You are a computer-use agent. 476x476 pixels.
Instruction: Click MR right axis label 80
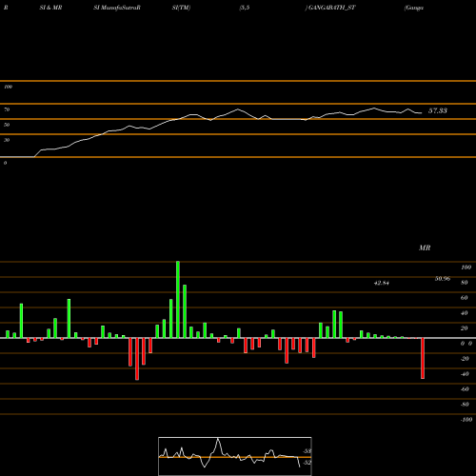[x=465, y=283]
